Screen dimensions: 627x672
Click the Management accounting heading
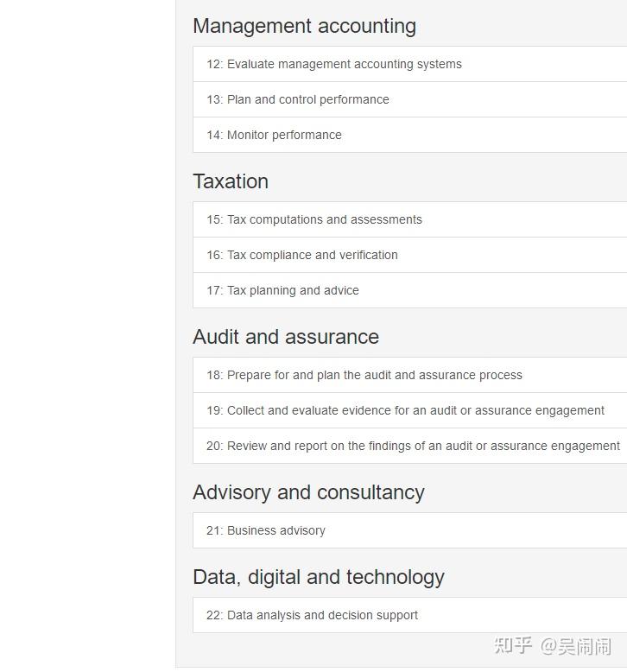304,26
